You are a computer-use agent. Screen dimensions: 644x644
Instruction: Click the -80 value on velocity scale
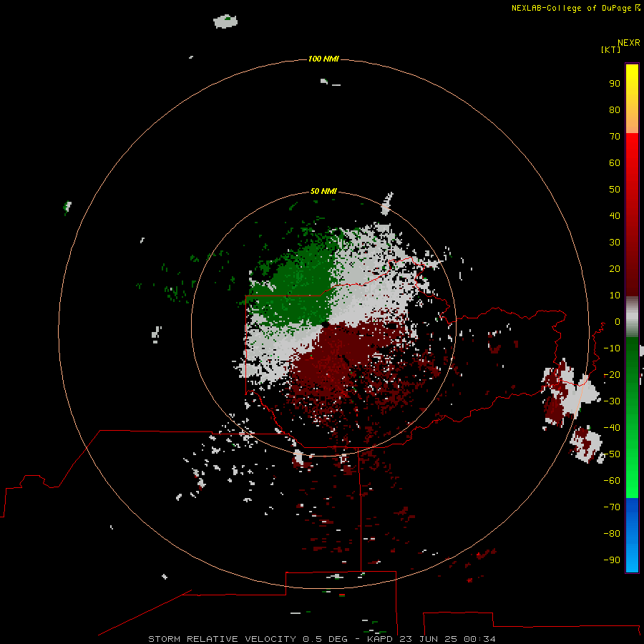612,534
